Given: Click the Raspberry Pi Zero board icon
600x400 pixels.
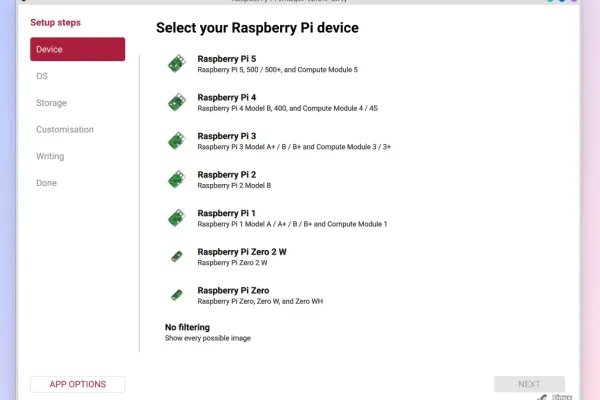Looking at the screenshot, I should tap(177, 295).
